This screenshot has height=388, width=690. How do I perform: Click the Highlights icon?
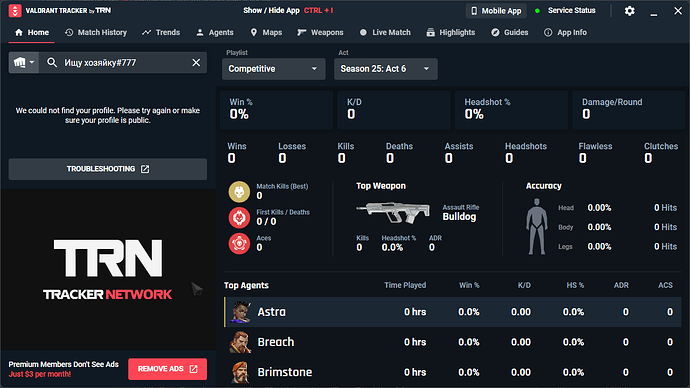[430, 33]
